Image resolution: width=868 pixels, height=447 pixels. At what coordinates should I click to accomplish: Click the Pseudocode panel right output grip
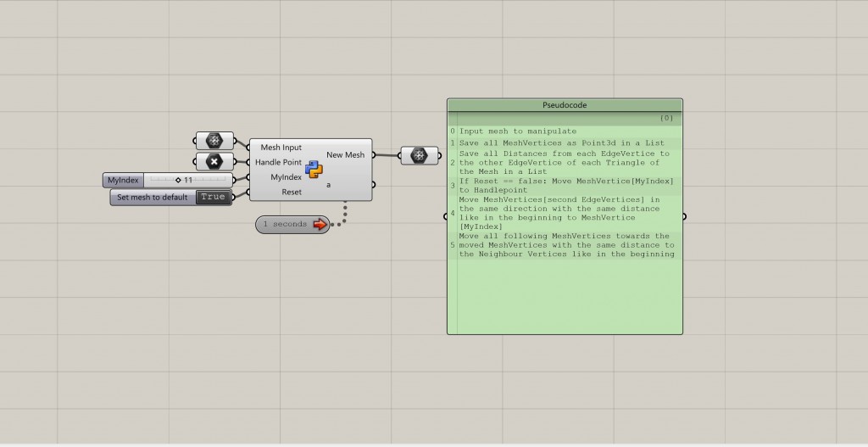pyautogui.click(x=684, y=216)
